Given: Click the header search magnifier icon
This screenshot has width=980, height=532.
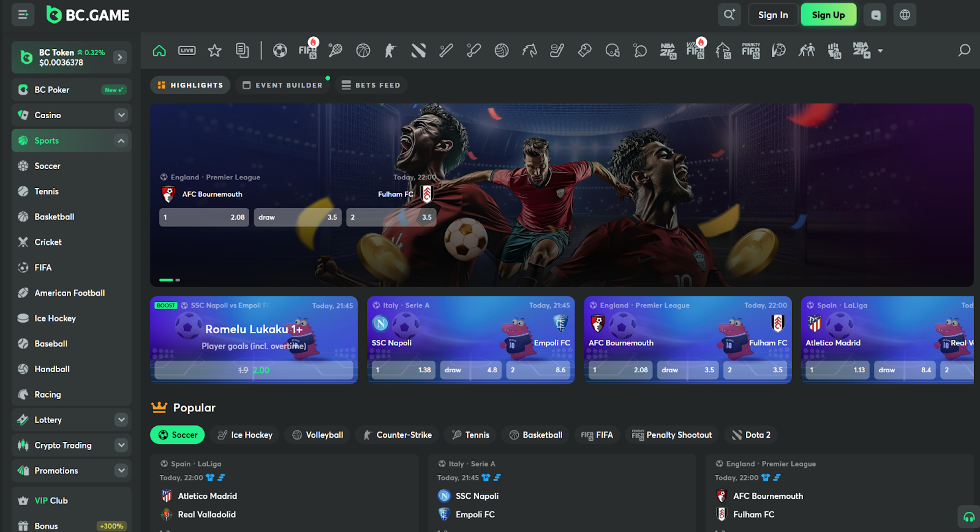Looking at the screenshot, I should coord(729,15).
